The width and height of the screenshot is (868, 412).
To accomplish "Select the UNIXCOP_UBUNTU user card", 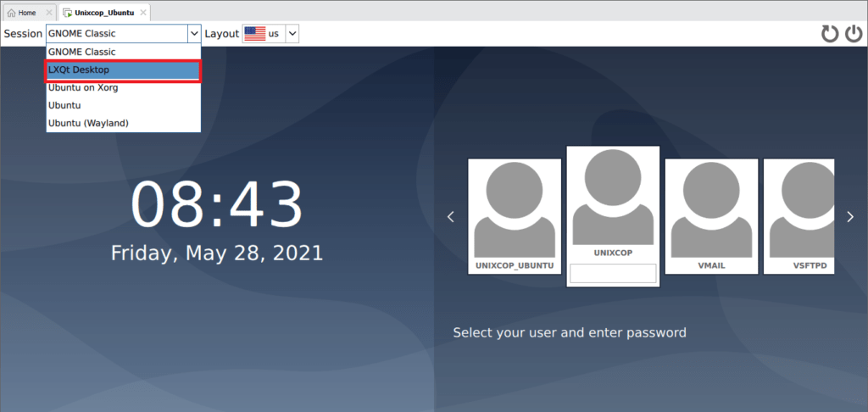I will pos(515,216).
